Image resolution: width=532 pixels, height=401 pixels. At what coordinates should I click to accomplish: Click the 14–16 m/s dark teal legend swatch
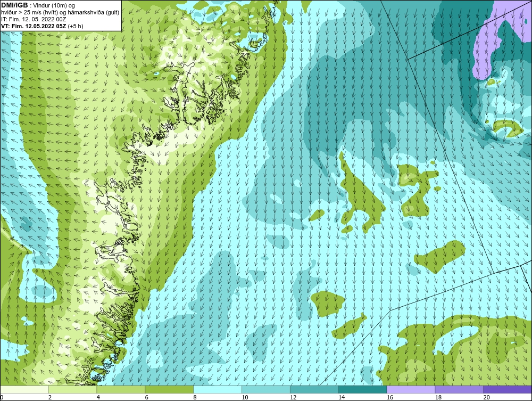[363, 389]
